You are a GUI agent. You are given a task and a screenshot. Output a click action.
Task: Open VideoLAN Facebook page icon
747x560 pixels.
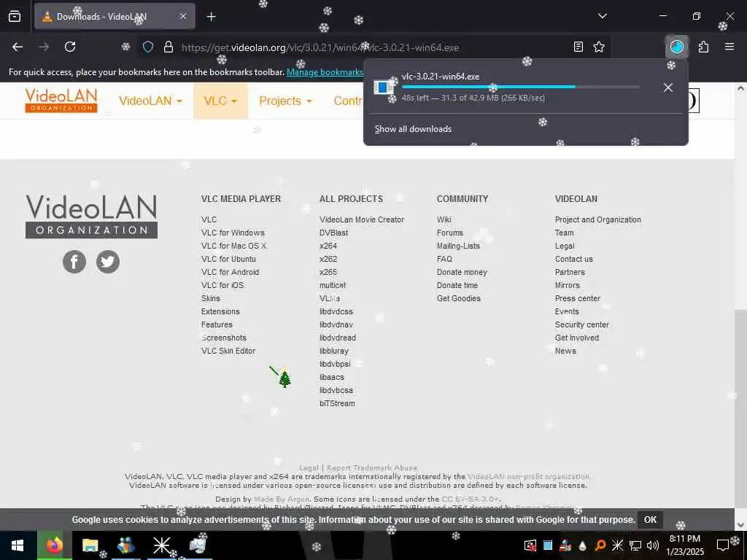point(74,262)
